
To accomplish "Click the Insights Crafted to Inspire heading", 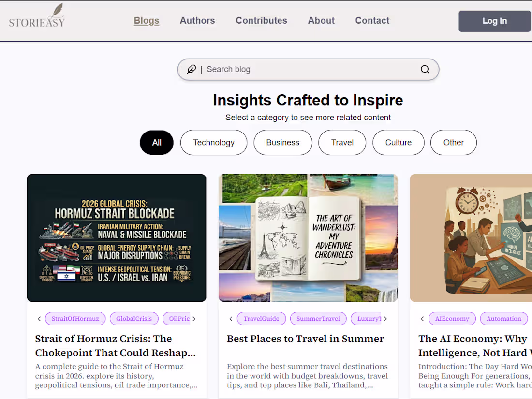I will click(308, 100).
